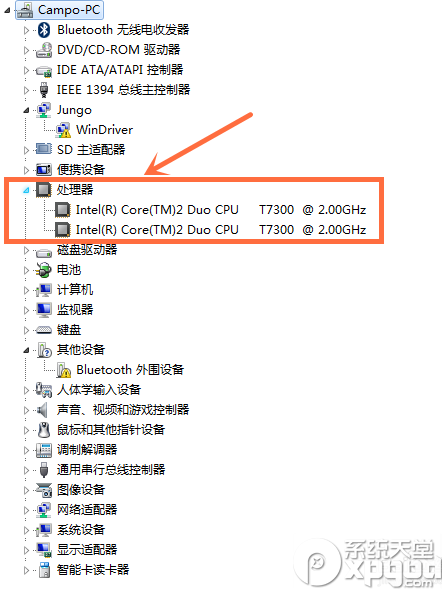Select the first Intel Core2 Duo T7300 entry
The height and width of the screenshot is (590, 442).
click(x=220, y=210)
